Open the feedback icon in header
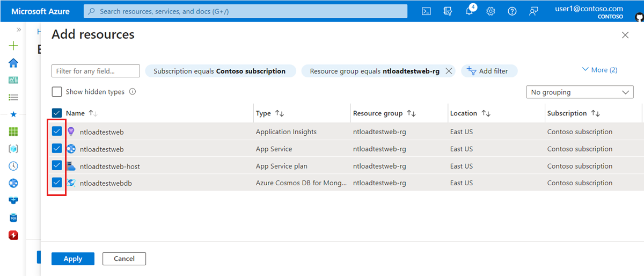The height and width of the screenshot is (276, 644). point(533,11)
